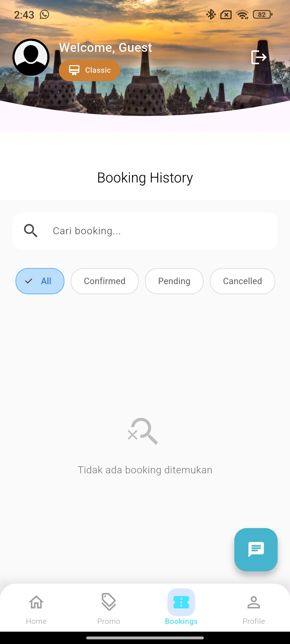
Task: Open the Classic membership badge
Action: [x=89, y=70]
